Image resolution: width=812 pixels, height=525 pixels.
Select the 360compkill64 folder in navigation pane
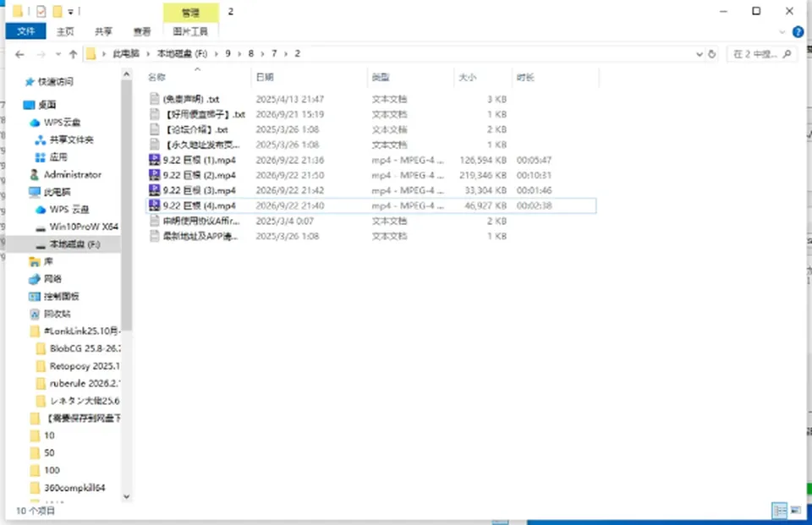pos(68,488)
